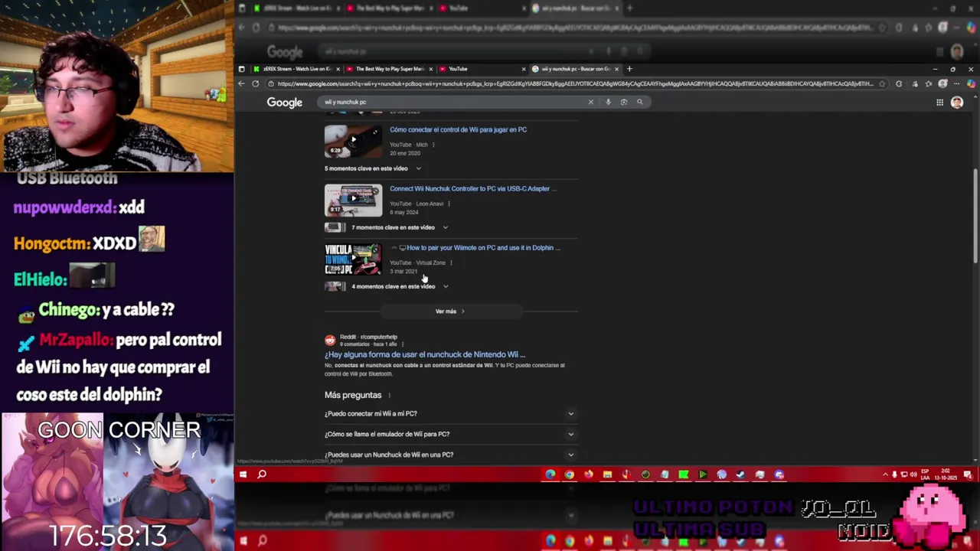980x551 pixels.
Task: Expand 5 momentos clave en este video
Action: point(373,168)
